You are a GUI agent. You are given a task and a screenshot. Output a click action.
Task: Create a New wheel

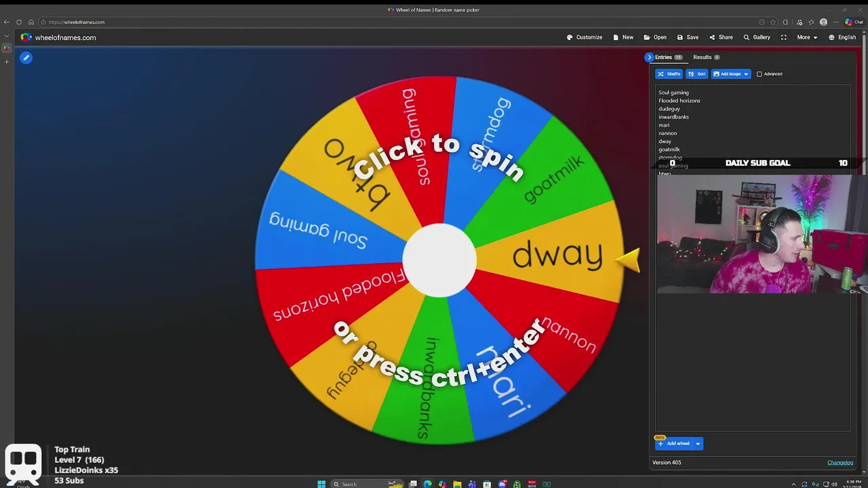pos(623,37)
